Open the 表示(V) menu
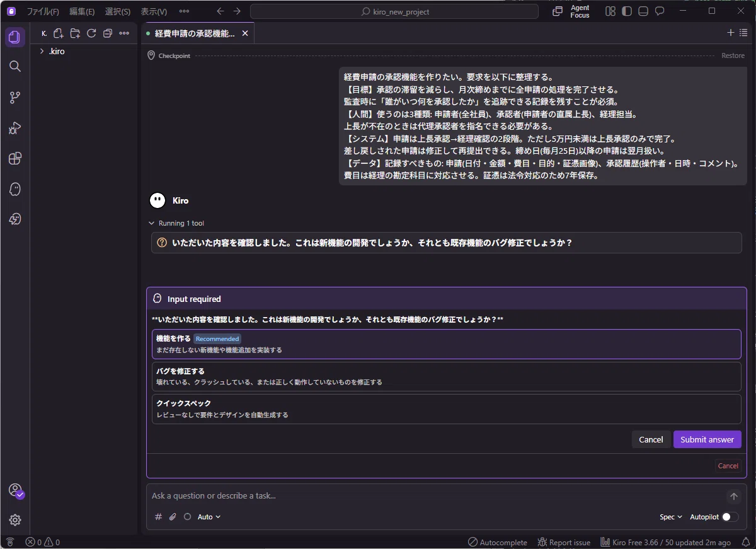The height and width of the screenshot is (549, 756). point(154,11)
